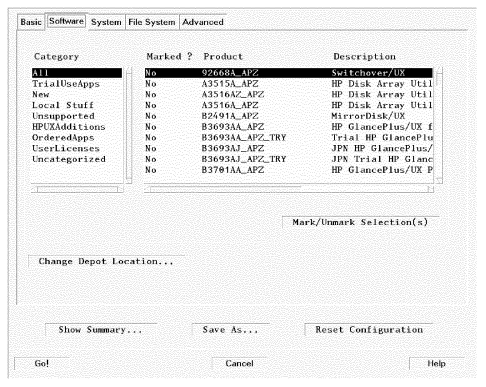Switch to the Basic tab
Screen dimensions: 486x387
pyautogui.click(x=31, y=22)
